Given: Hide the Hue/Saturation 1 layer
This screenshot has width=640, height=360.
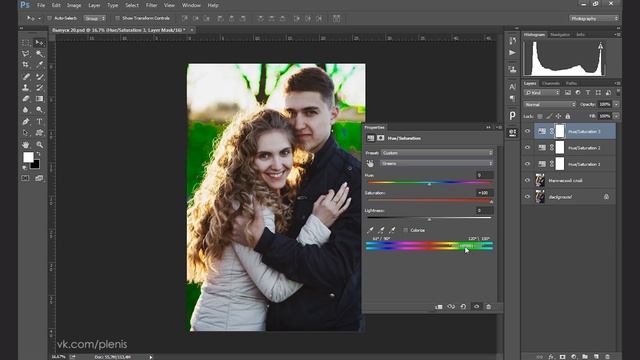Looking at the screenshot, I should point(527,164).
